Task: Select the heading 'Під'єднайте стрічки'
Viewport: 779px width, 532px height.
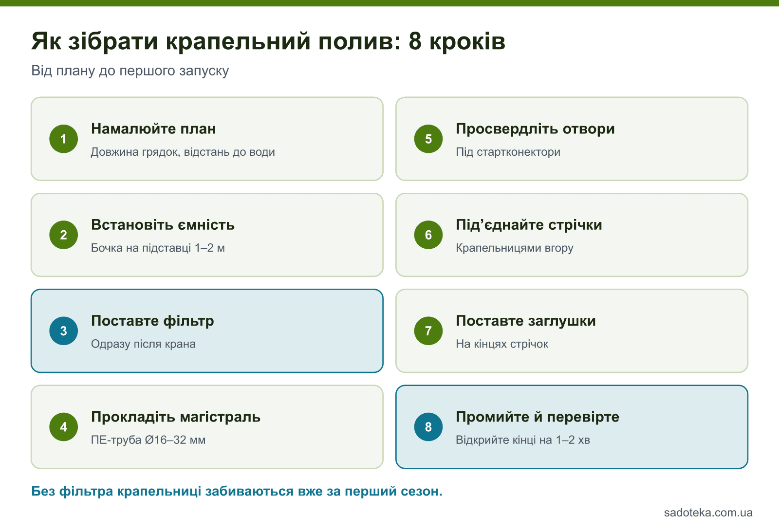Action: [x=529, y=225]
